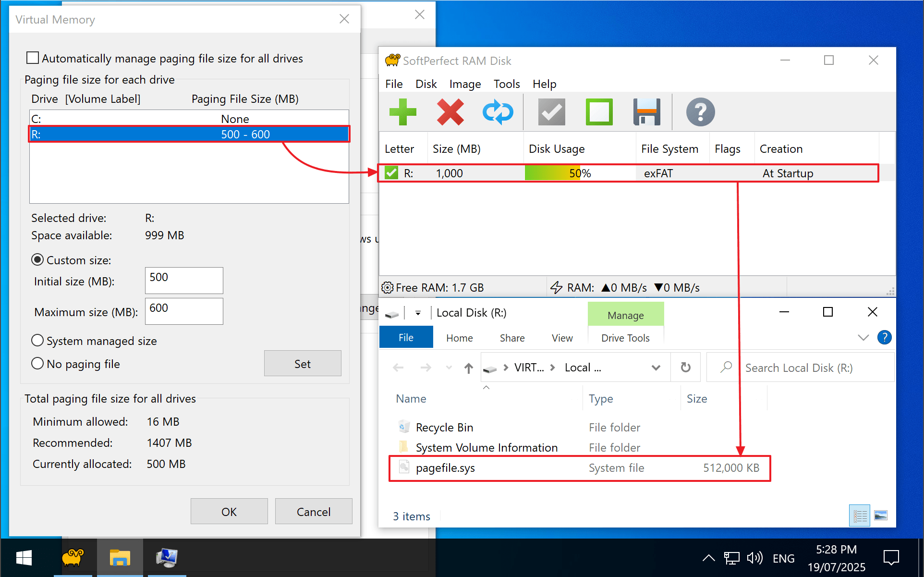Switch to the View tab in Explorer

pyautogui.click(x=561, y=337)
